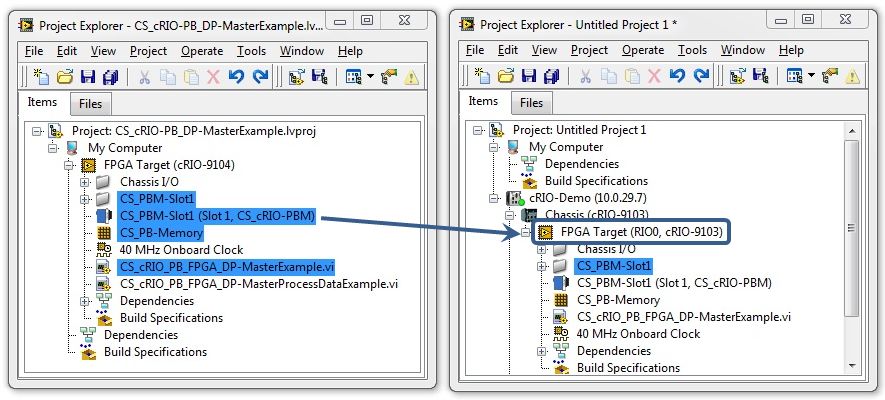Open the filter view dropdown arrow in left toolbar

pos(370,77)
